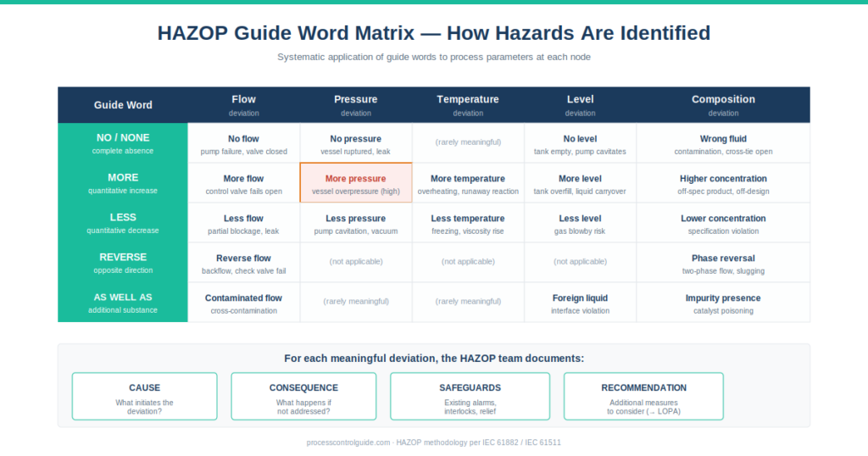Click the 'Reverse flow' cell
This screenshot has width=868, height=456.
coord(243,262)
